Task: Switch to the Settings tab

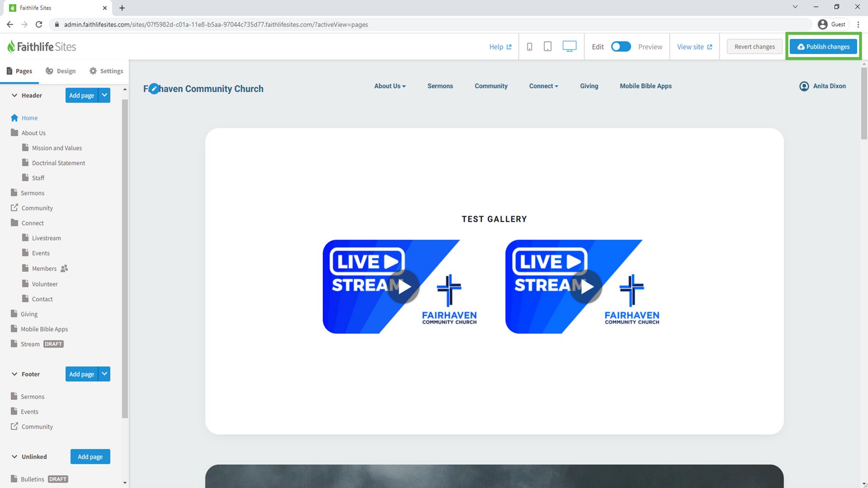Action: [x=106, y=71]
